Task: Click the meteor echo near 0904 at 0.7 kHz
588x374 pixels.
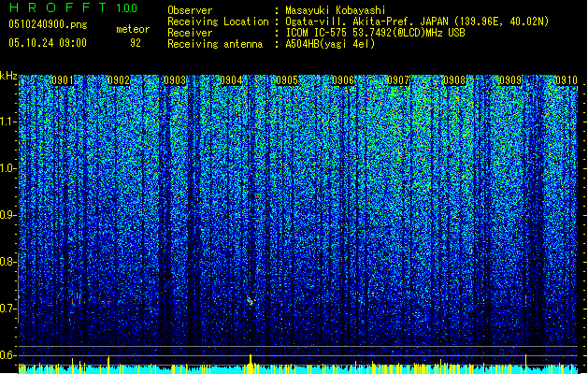Action: (x=251, y=301)
